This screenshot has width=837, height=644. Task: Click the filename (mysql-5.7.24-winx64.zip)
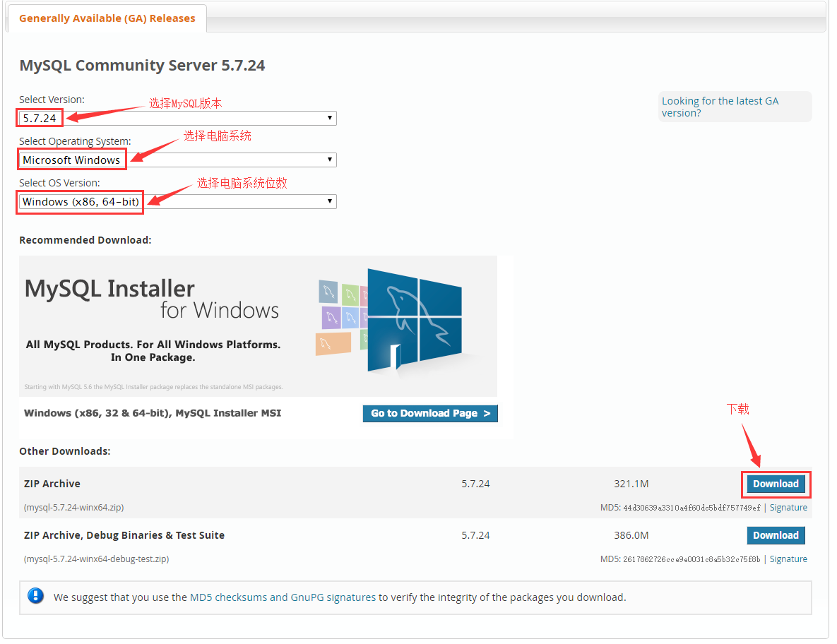pos(73,508)
